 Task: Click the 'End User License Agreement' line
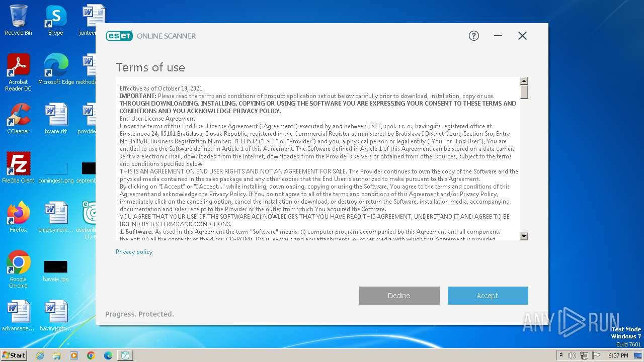click(x=157, y=119)
